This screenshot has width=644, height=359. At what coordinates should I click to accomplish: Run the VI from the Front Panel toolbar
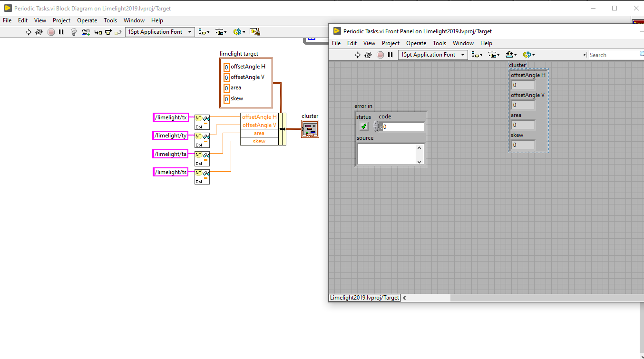click(x=358, y=55)
